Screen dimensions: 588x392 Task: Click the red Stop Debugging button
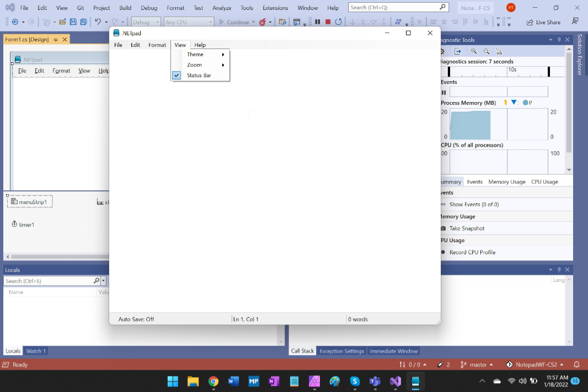click(x=328, y=22)
